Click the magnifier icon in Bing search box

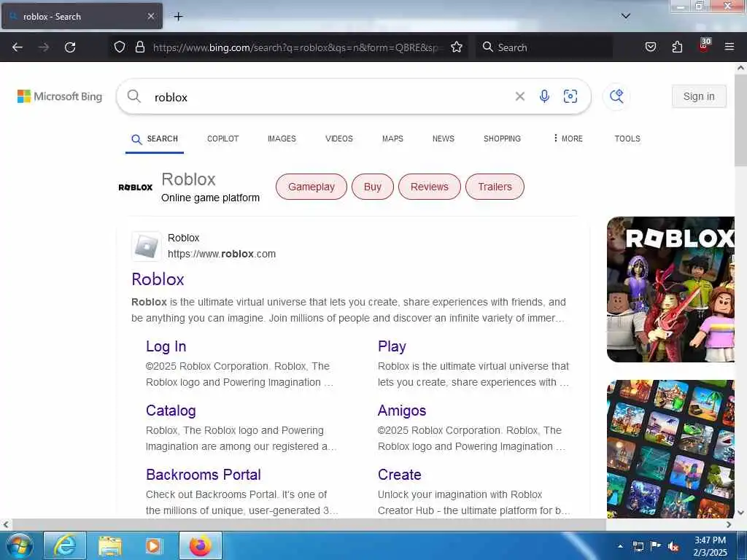pos(134,96)
